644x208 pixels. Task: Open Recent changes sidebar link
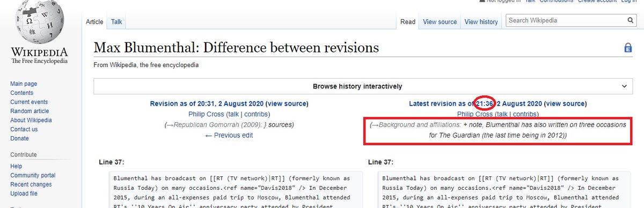pos(31,184)
